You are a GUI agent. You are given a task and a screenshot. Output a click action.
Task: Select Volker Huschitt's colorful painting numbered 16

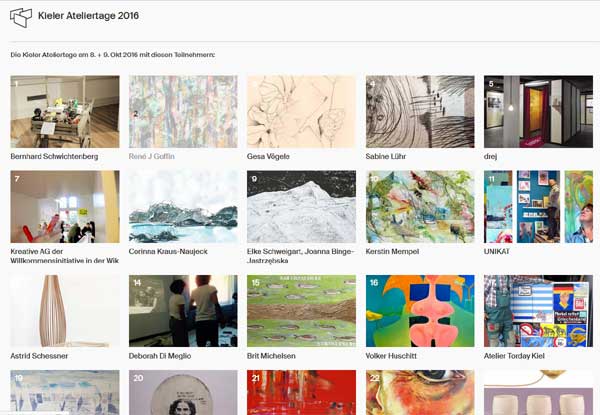[420, 311]
